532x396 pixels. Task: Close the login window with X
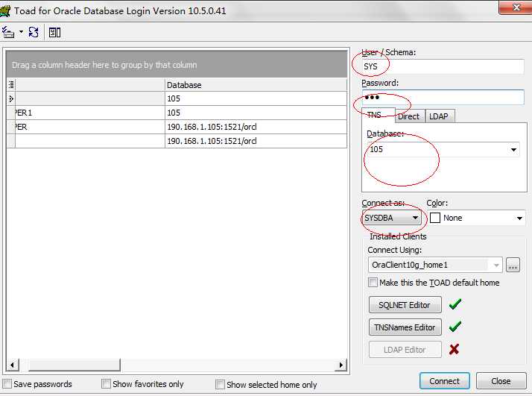point(516,7)
